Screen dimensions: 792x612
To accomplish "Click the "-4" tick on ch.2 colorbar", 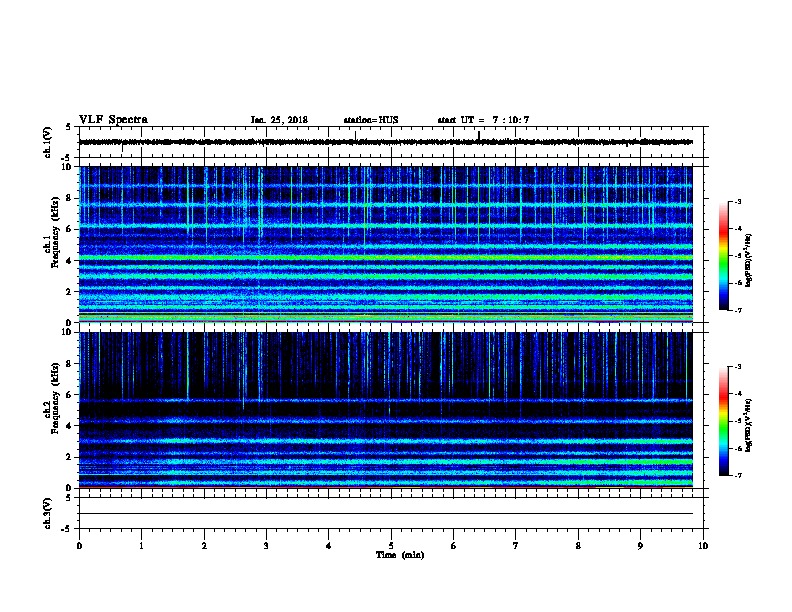I will pos(737,394).
